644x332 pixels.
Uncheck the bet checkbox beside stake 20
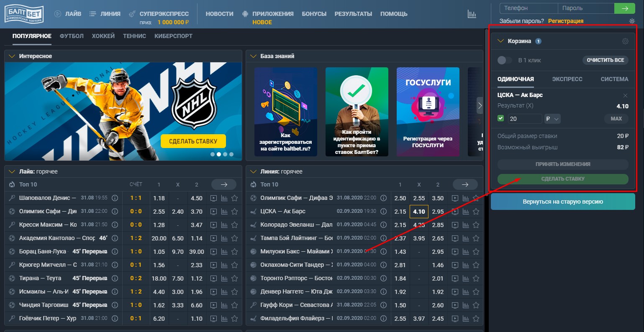pyautogui.click(x=500, y=119)
